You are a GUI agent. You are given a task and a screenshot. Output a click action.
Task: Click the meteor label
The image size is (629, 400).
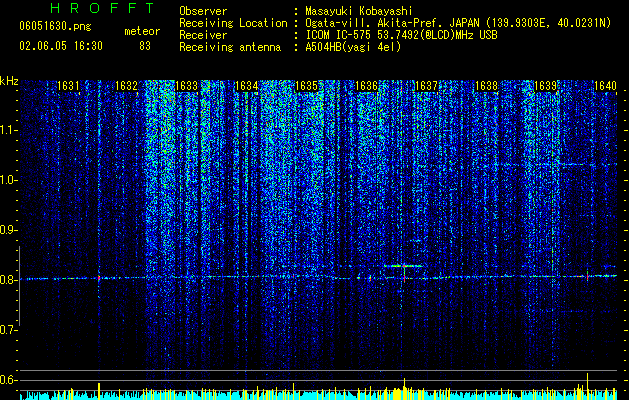click(x=142, y=31)
